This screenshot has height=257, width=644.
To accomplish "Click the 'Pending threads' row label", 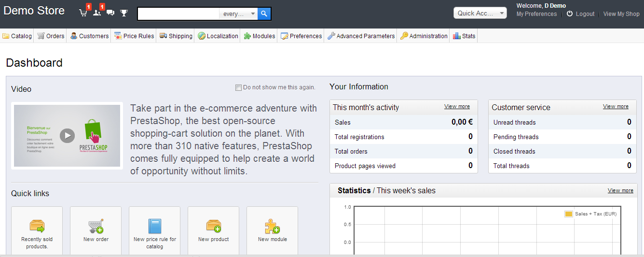I will pyautogui.click(x=516, y=137).
